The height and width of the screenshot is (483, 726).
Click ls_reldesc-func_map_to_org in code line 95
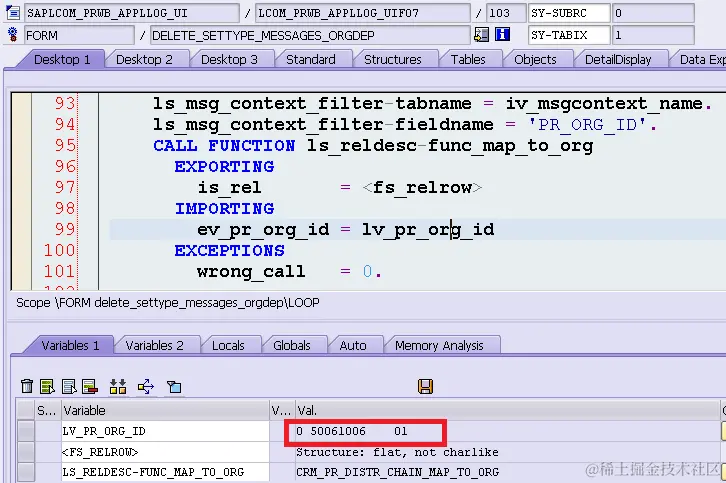tap(450, 146)
